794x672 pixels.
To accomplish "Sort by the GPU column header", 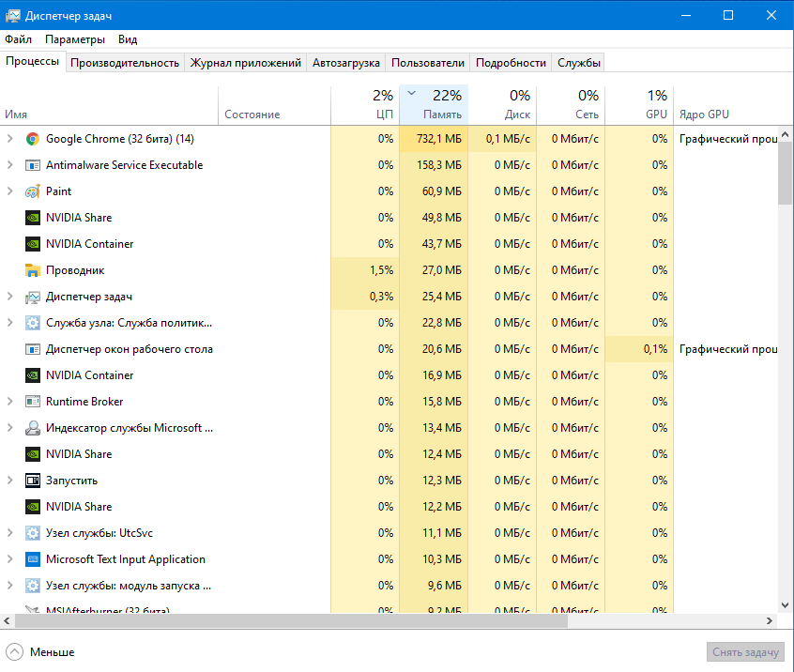I will [x=639, y=105].
